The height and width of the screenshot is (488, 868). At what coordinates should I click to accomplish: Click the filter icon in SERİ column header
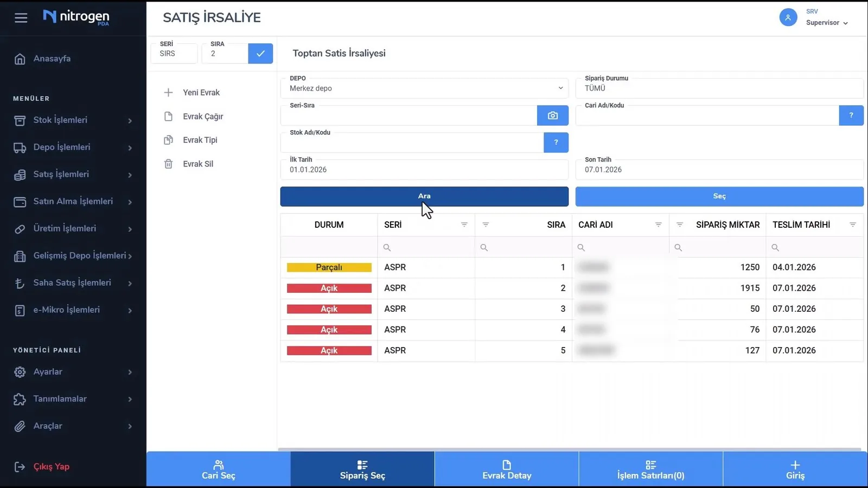click(x=464, y=224)
